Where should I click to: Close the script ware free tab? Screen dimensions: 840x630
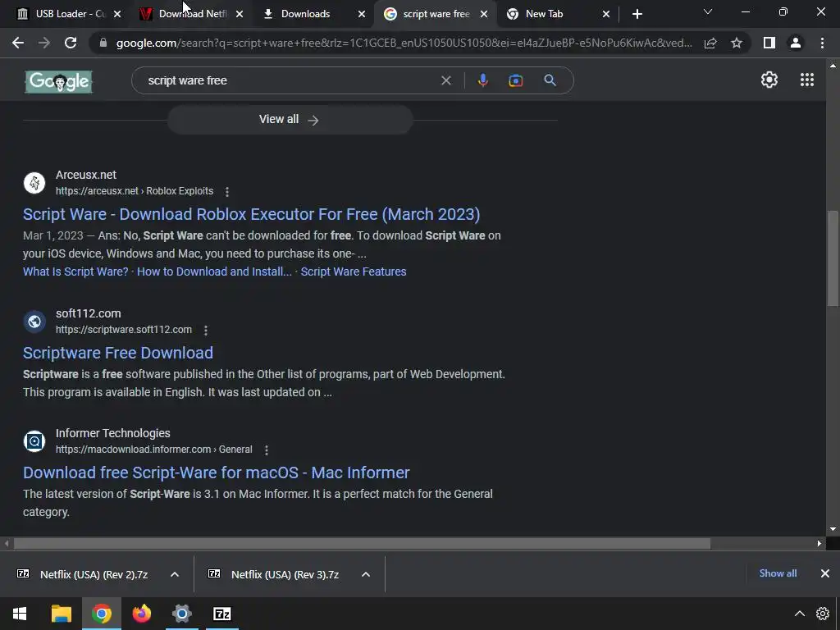coord(484,14)
